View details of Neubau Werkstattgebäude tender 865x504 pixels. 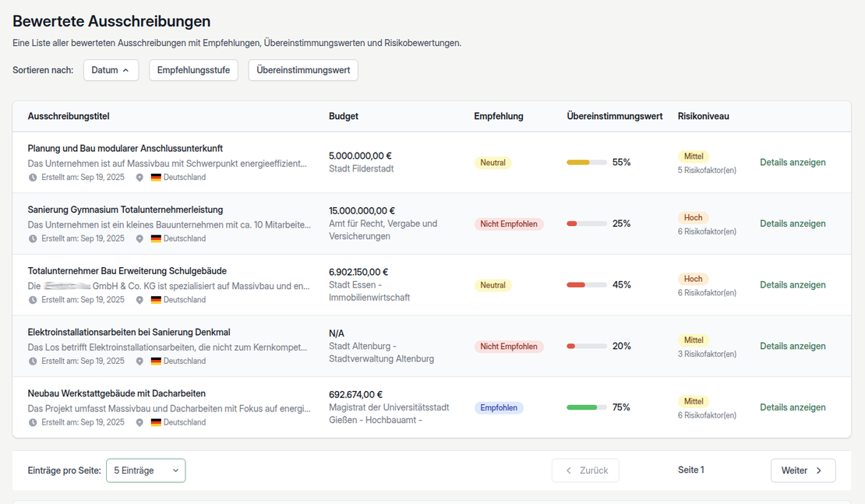pyautogui.click(x=793, y=407)
